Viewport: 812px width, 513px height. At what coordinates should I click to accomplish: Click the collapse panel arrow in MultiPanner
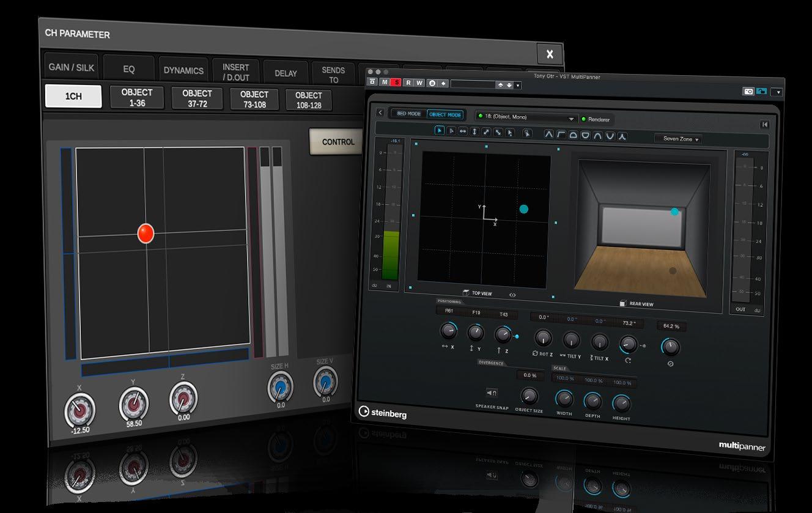tap(764, 125)
